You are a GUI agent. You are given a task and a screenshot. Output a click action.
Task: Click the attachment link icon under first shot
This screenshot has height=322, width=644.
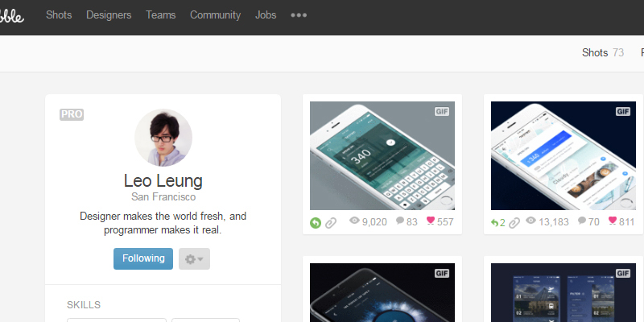[x=331, y=223]
